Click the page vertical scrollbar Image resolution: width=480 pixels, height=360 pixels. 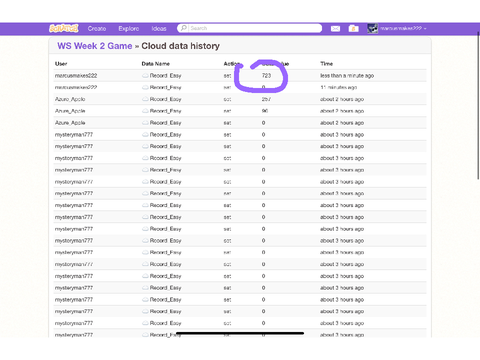point(478,107)
